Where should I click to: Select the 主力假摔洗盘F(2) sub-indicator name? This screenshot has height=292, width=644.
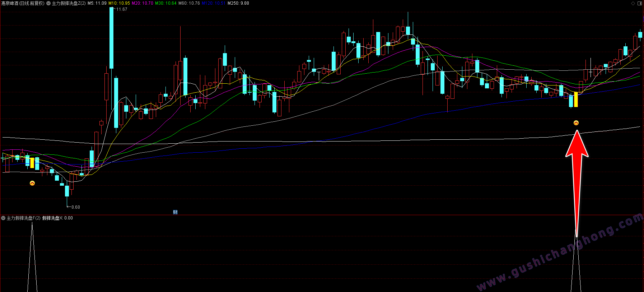click(x=24, y=218)
